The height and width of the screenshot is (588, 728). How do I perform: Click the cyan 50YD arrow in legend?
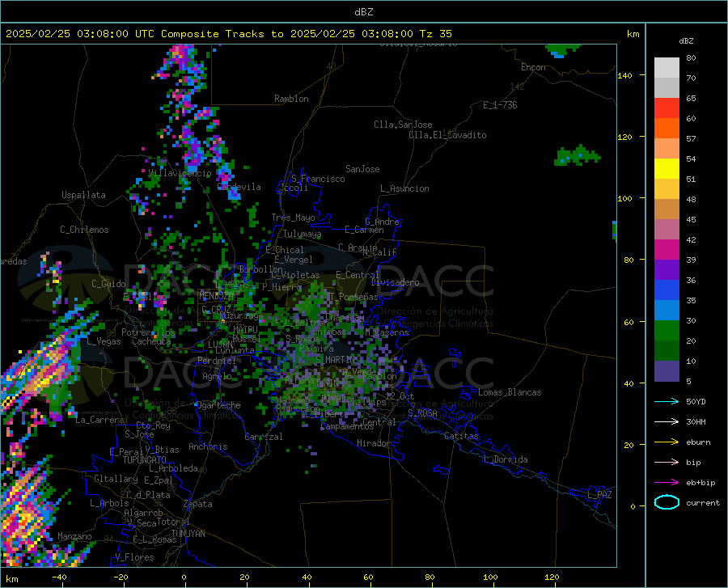click(x=667, y=401)
